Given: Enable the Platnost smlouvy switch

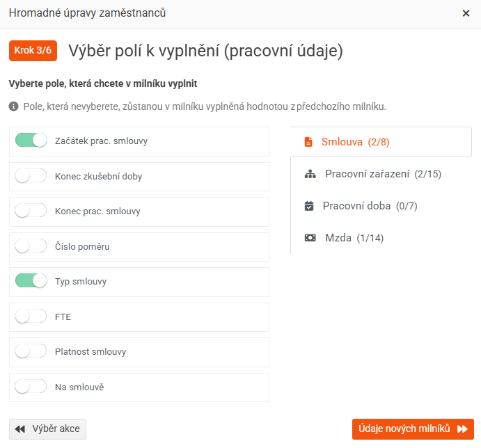Looking at the screenshot, I should [x=31, y=351].
